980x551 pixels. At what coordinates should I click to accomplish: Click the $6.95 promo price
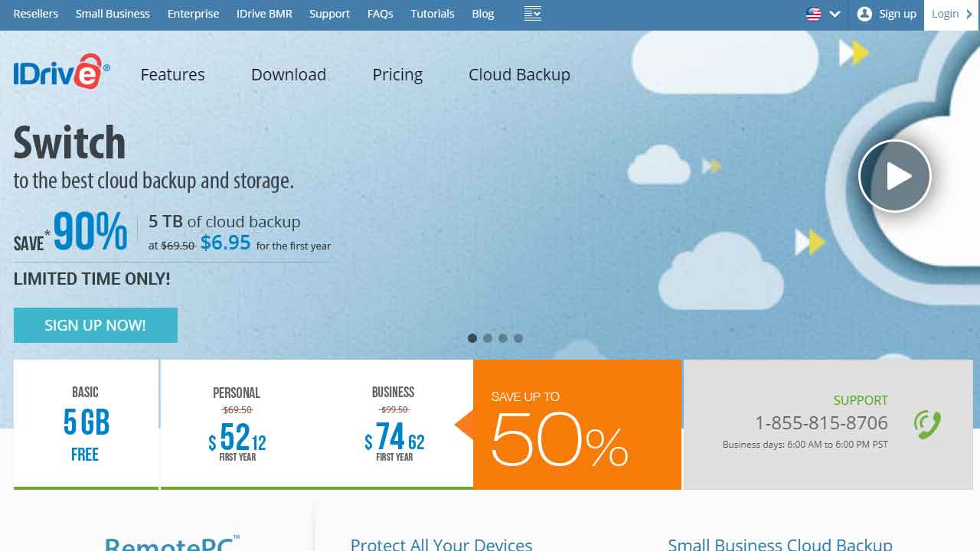click(x=226, y=243)
